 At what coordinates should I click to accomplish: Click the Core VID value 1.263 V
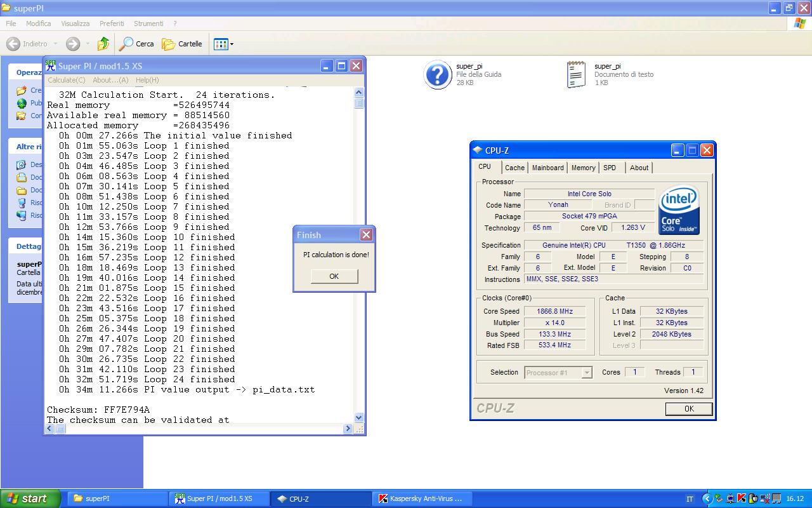(632, 227)
